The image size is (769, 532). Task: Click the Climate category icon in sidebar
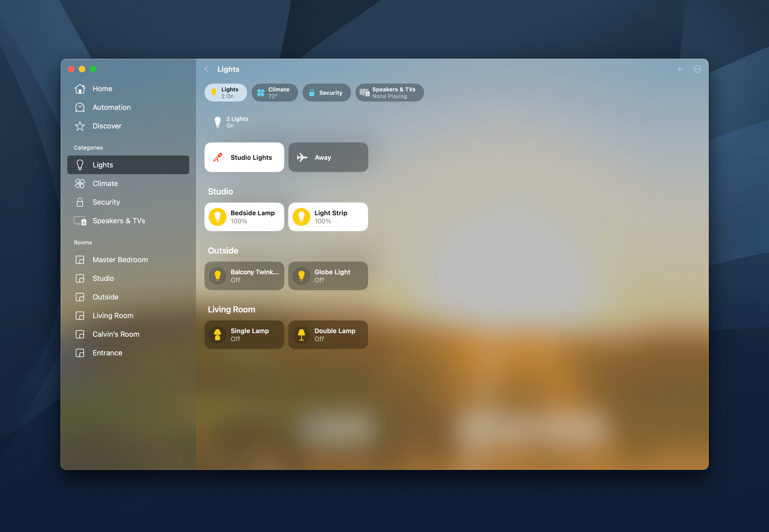(x=80, y=183)
